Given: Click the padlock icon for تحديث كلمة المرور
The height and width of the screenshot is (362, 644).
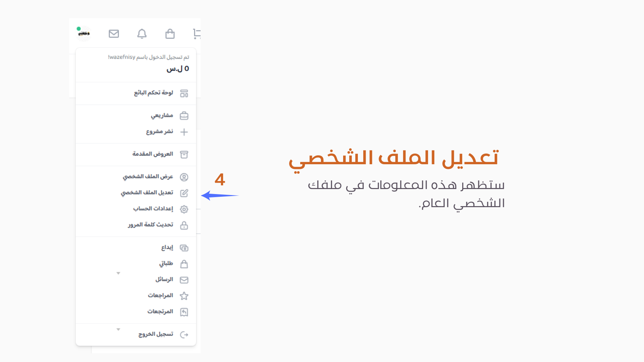Looking at the screenshot, I should 184,225.
